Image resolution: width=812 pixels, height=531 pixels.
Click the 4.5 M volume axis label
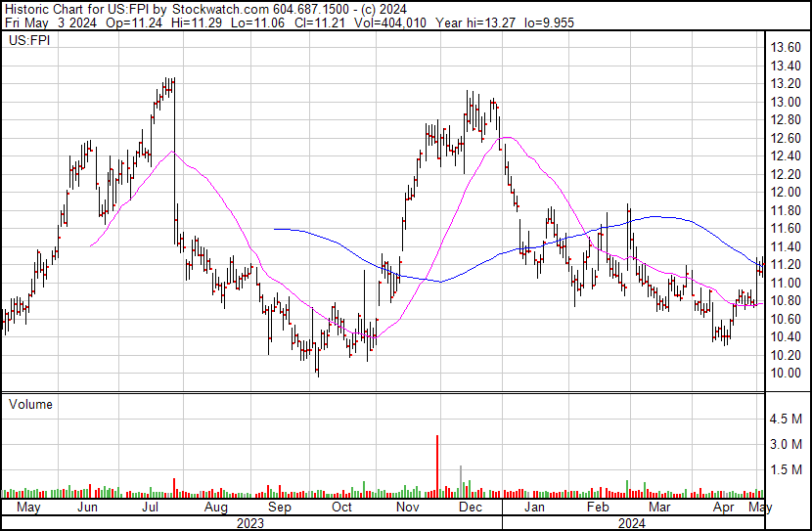(x=786, y=419)
